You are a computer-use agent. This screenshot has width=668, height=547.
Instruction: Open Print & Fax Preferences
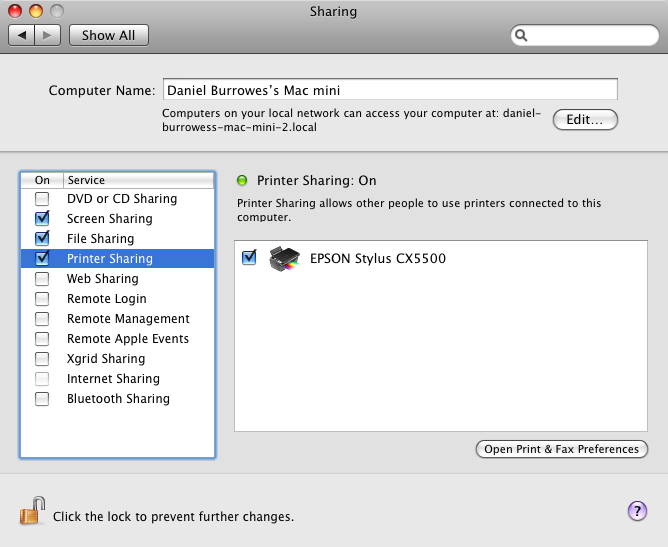561,449
